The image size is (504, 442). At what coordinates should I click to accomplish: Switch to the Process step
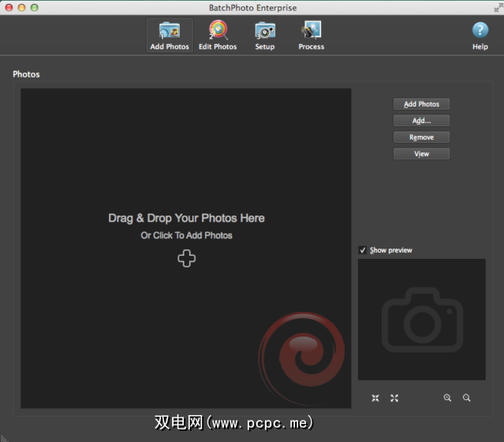311,35
